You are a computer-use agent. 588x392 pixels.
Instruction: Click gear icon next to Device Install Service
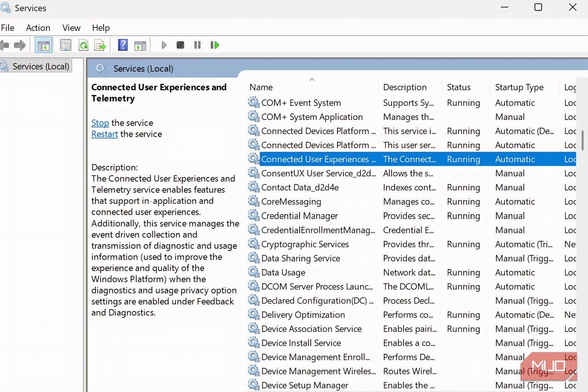click(x=253, y=342)
